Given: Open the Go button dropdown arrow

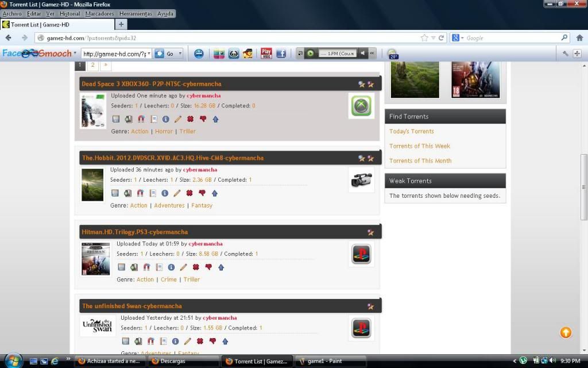Looking at the screenshot, I should (x=180, y=53).
